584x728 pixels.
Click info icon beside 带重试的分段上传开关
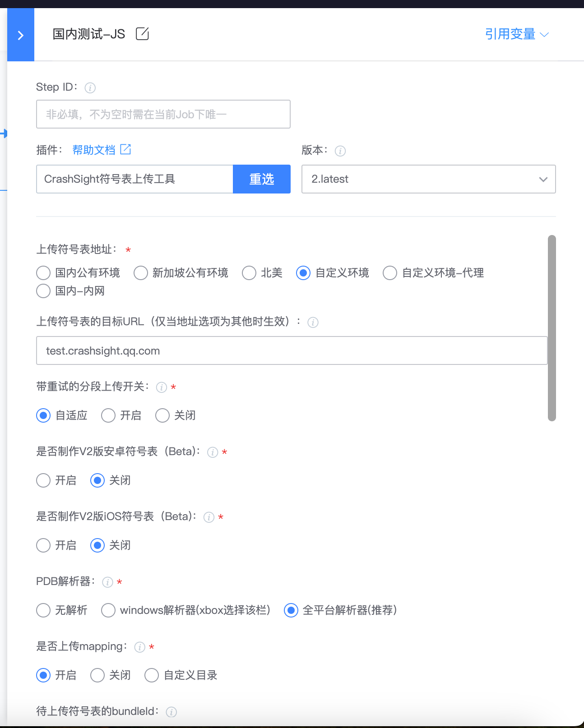point(161,387)
